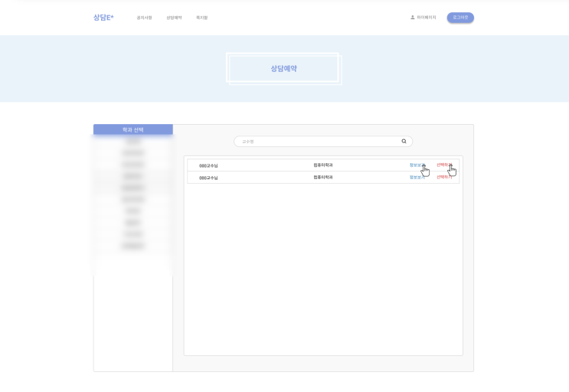This screenshot has height=392, width=569.
Task: Click 선택하기 in the first professor row
Action: [x=444, y=165]
